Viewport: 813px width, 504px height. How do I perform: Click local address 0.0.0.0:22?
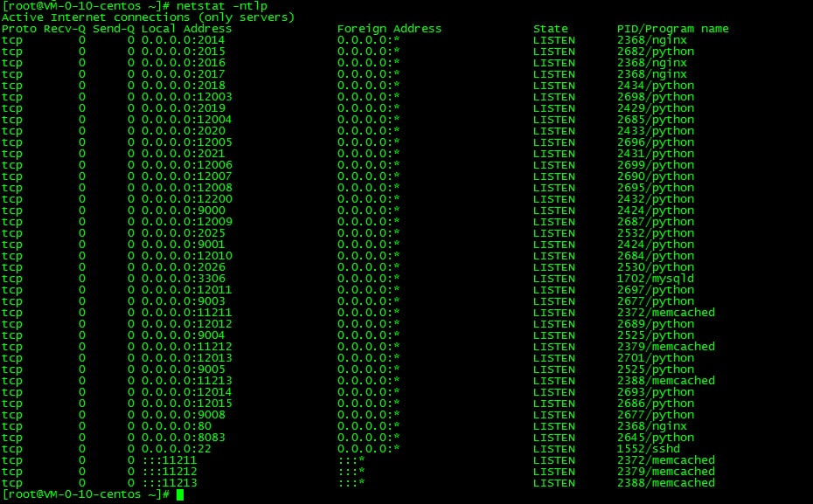(177, 449)
